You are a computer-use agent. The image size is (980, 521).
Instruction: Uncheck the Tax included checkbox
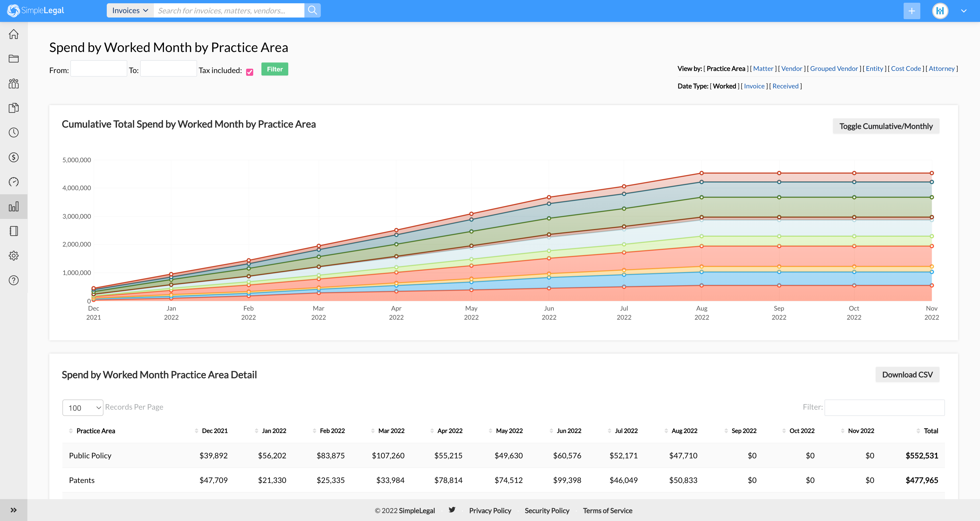point(250,72)
